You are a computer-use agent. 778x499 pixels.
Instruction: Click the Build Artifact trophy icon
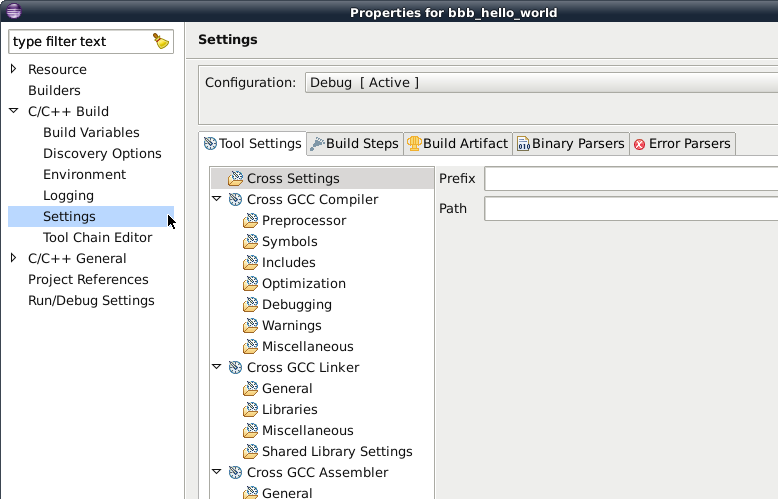414,143
